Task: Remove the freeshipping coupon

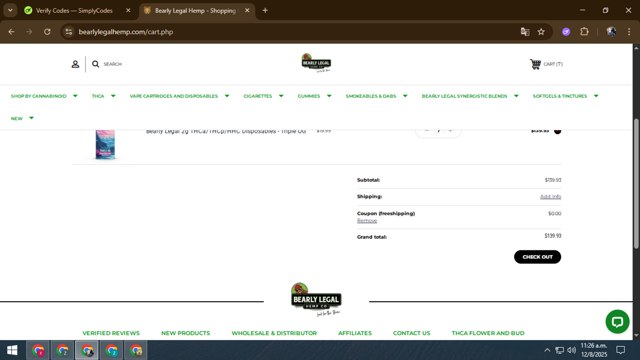Action: coord(367,221)
